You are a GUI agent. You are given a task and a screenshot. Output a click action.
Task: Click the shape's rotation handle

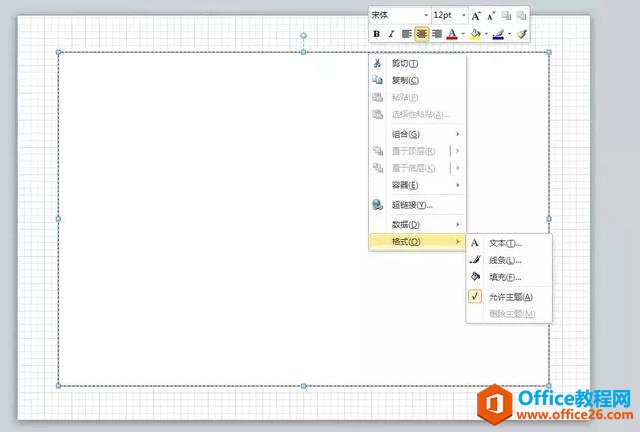pyautogui.click(x=303, y=36)
